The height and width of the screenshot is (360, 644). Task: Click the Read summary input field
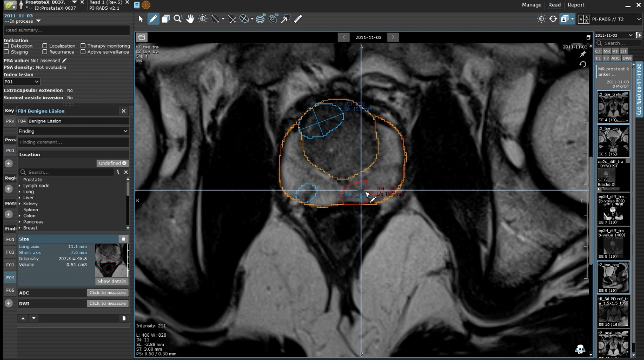tap(67, 30)
